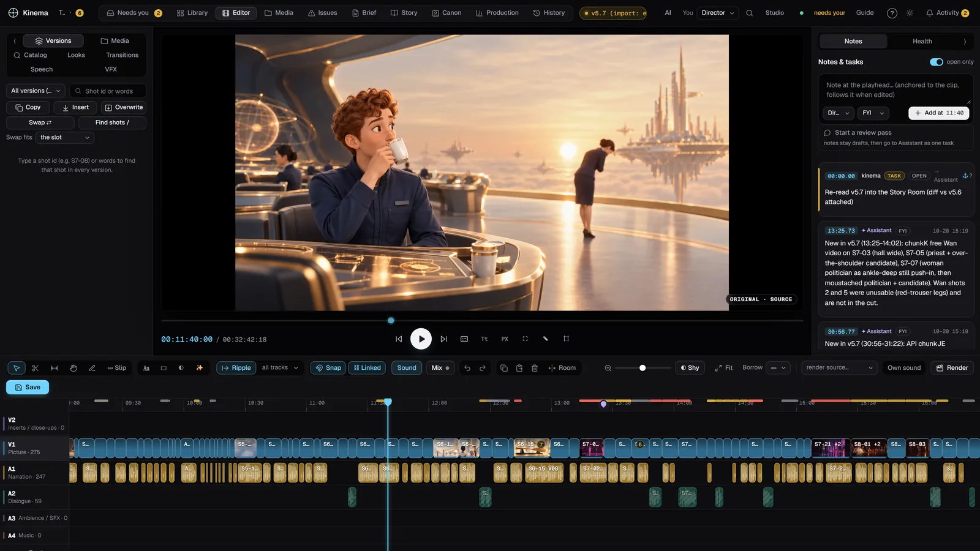Viewport: 980px width, 551px height.
Task: Click the undo arrow in timeline toolbar
Action: pyautogui.click(x=467, y=368)
